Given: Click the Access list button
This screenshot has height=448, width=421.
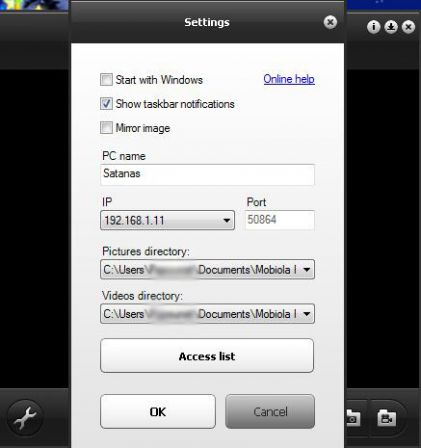Looking at the screenshot, I should 207,356.
